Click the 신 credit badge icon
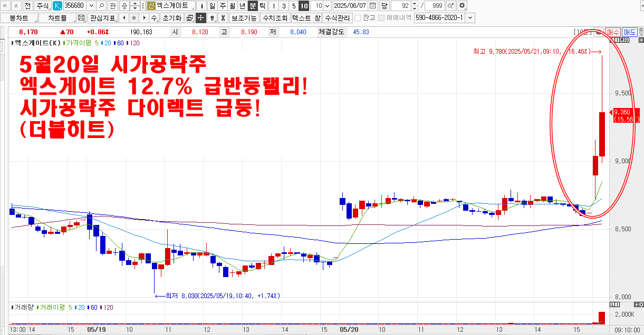The image size is (644, 335). pyautogui.click(x=151, y=6)
